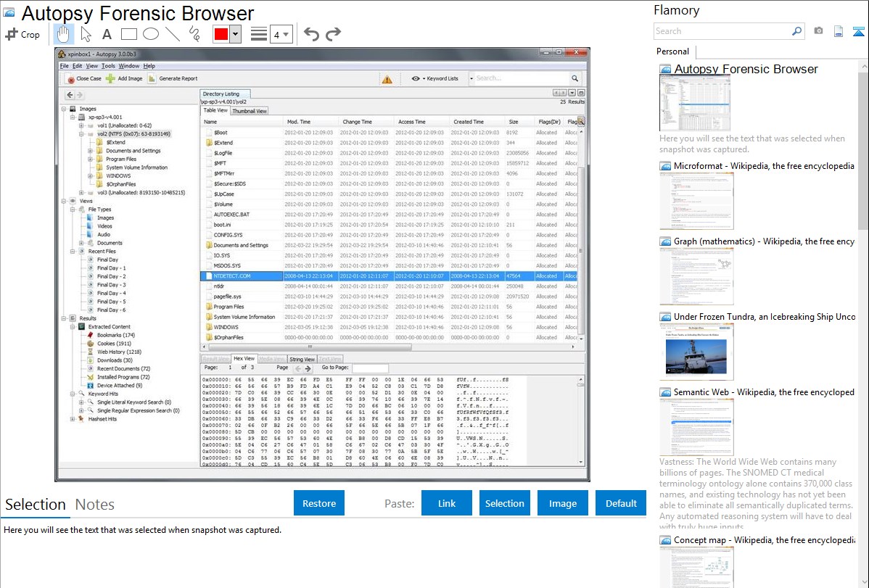
Task: Click the magnifier search icon in Flamory
Action: coord(797,31)
